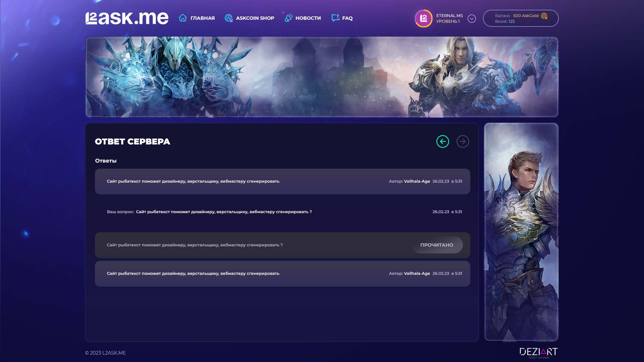Click the top banner with ice monsters
This screenshot has width=644, height=362.
[322, 77]
